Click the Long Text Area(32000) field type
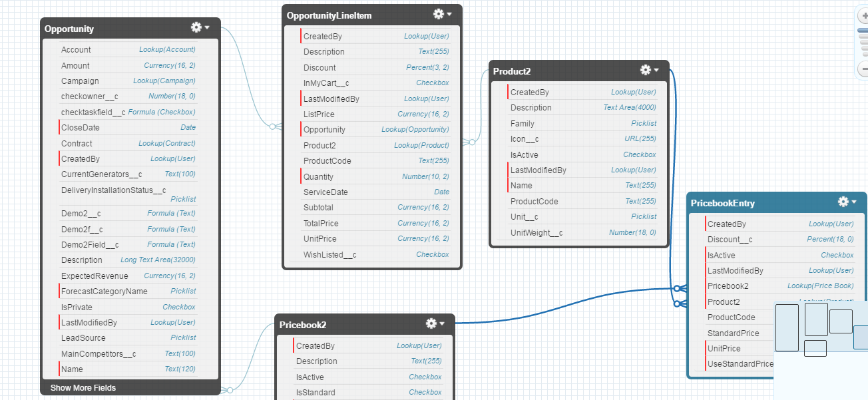Screen dimensions: 868x400 pyautogui.click(x=158, y=260)
